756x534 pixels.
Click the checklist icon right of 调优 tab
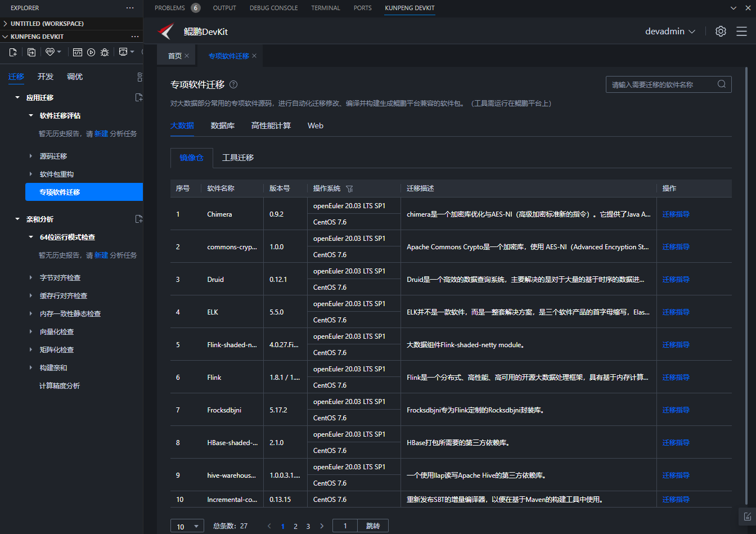point(140,77)
